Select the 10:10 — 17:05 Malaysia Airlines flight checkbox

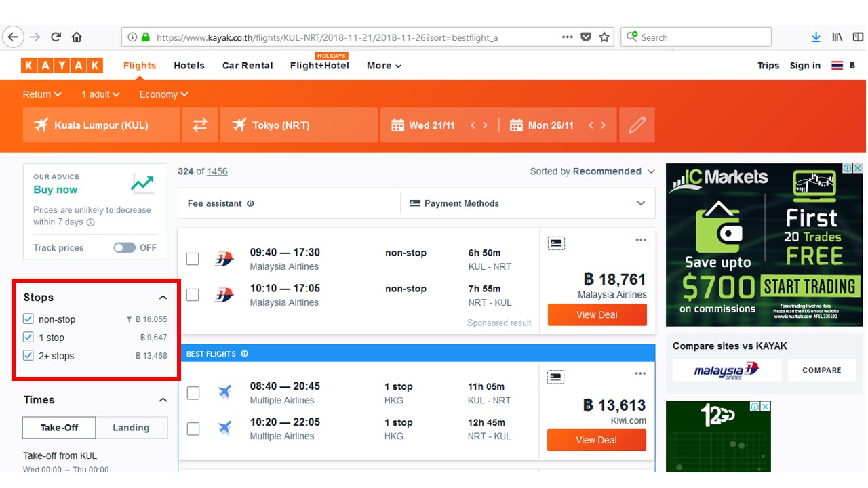coord(193,295)
